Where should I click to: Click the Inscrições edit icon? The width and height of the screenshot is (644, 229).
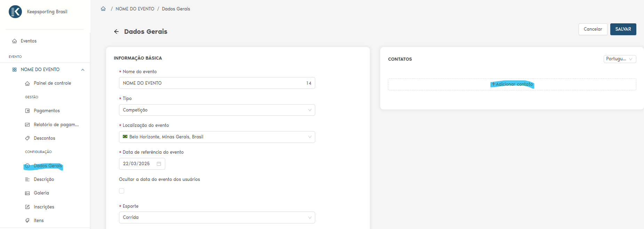27,207
